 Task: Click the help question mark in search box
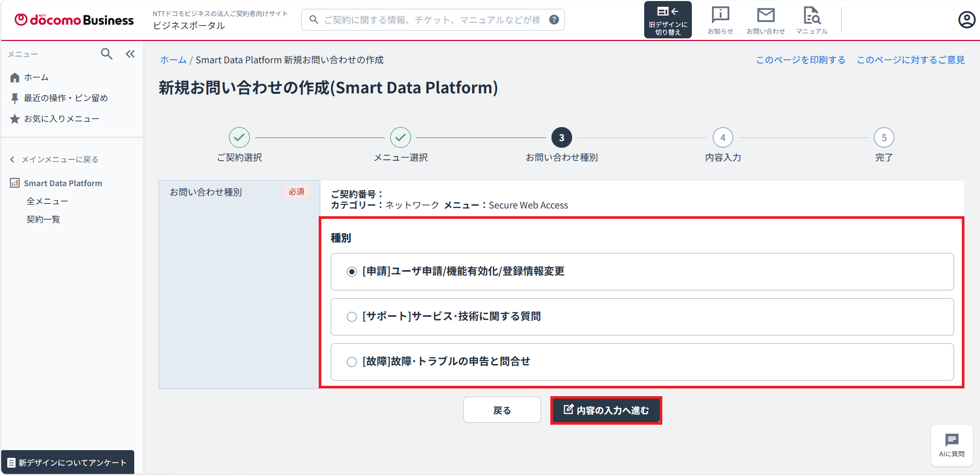click(x=554, y=20)
